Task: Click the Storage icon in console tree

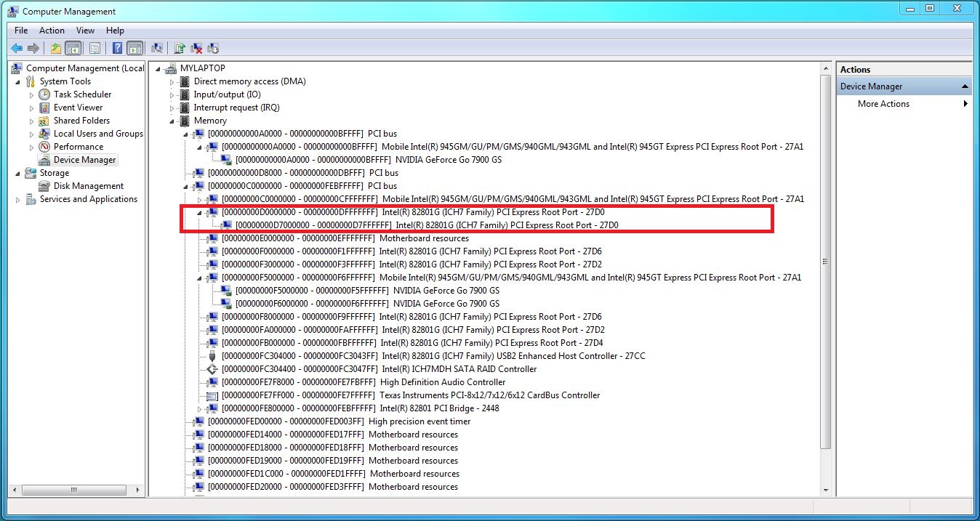Action: (x=31, y=173)
